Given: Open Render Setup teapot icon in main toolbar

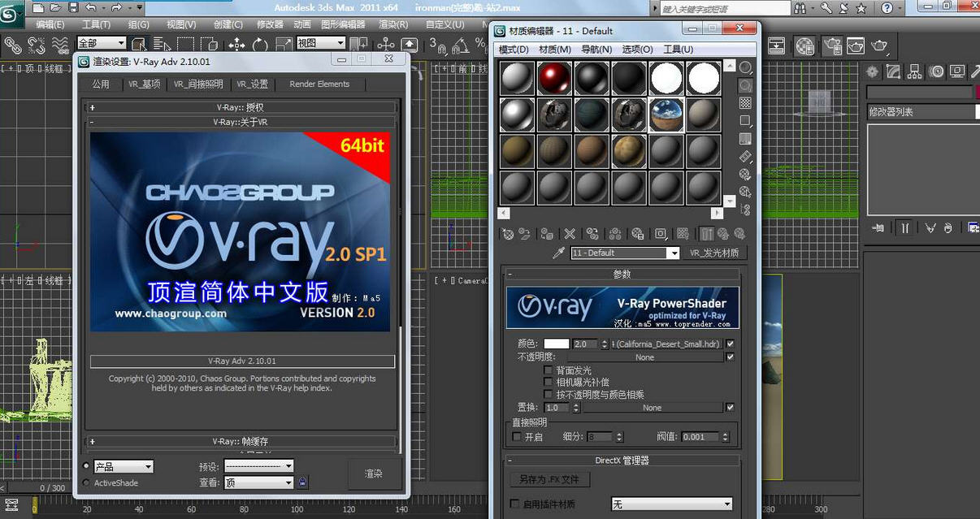Looking at the screenshot, I should [832, 45].
